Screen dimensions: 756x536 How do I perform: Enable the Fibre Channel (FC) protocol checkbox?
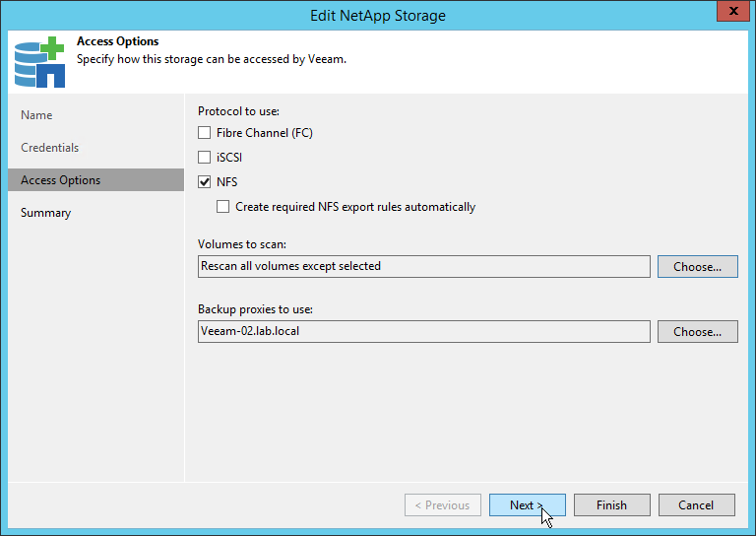pyautogui.click(x=205, y=133)
